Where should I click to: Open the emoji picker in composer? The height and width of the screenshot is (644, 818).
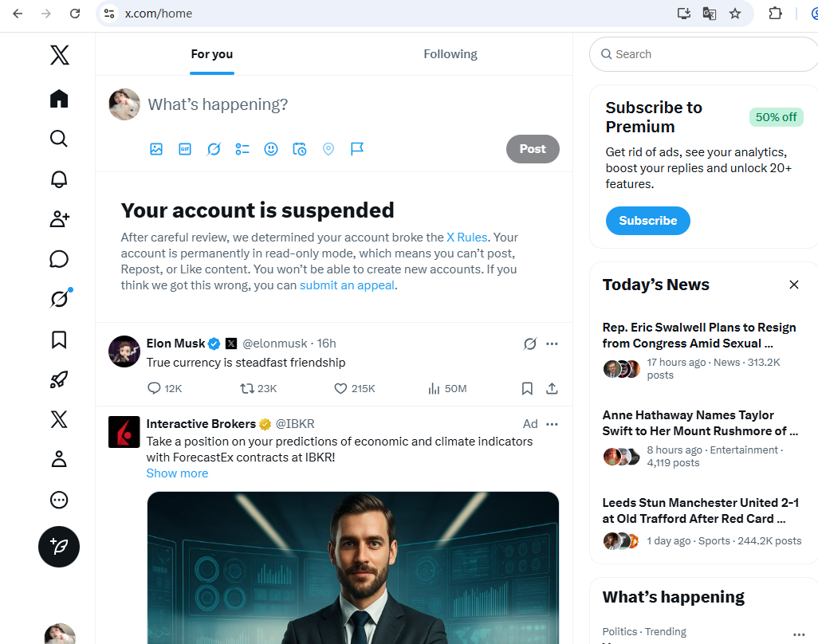point(271,149)
